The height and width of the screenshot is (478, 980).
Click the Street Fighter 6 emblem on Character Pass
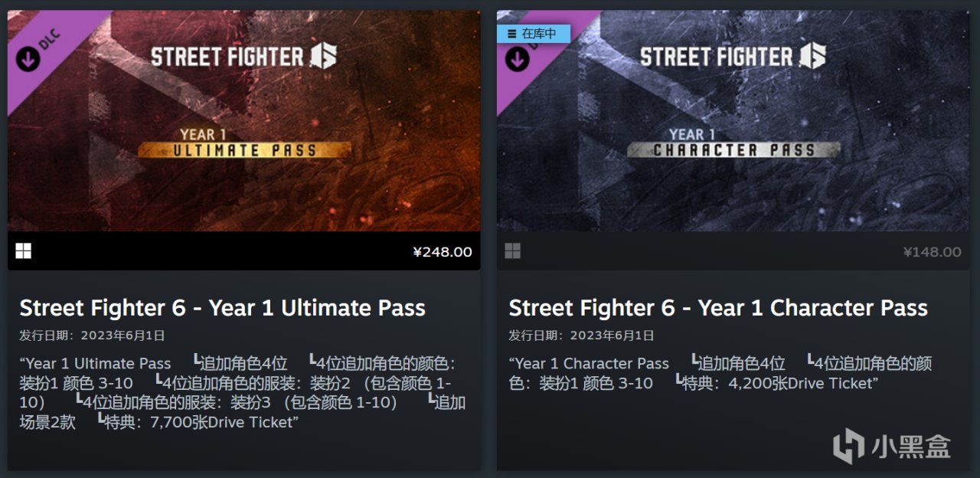(x=812, y=56)
